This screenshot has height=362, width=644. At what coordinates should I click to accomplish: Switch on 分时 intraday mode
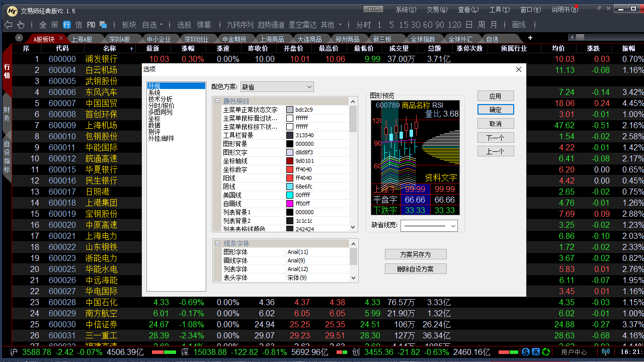pyautogui.click(x=363, y=24)
